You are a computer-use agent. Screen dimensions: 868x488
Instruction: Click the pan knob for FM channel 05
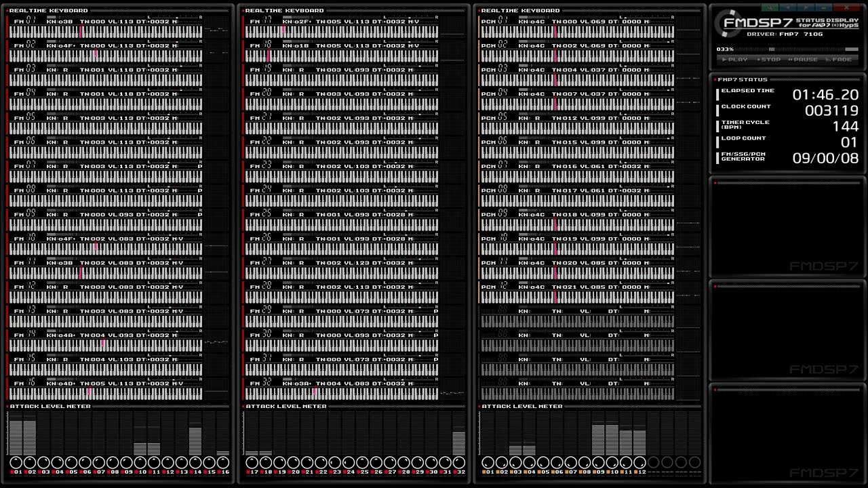(71, 463)
